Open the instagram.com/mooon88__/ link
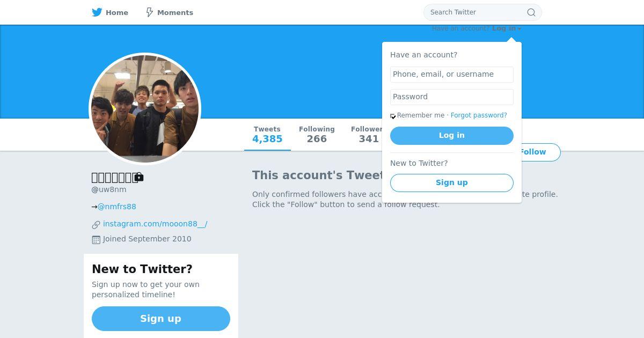644x338 pixels. 155,224
